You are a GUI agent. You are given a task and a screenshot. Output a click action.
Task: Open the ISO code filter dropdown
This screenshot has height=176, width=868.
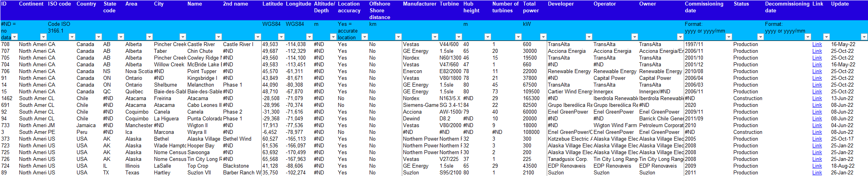72,37
